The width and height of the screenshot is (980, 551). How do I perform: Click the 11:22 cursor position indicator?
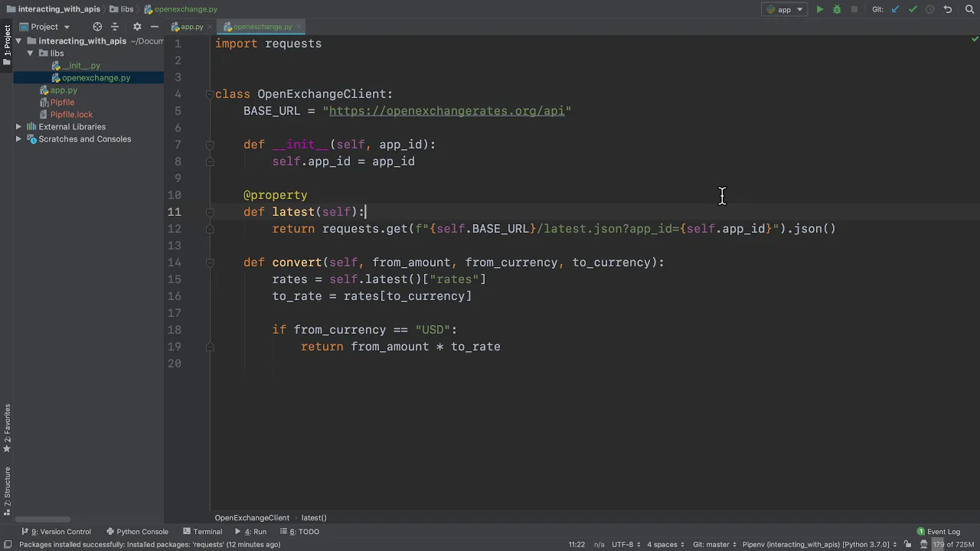577,544
